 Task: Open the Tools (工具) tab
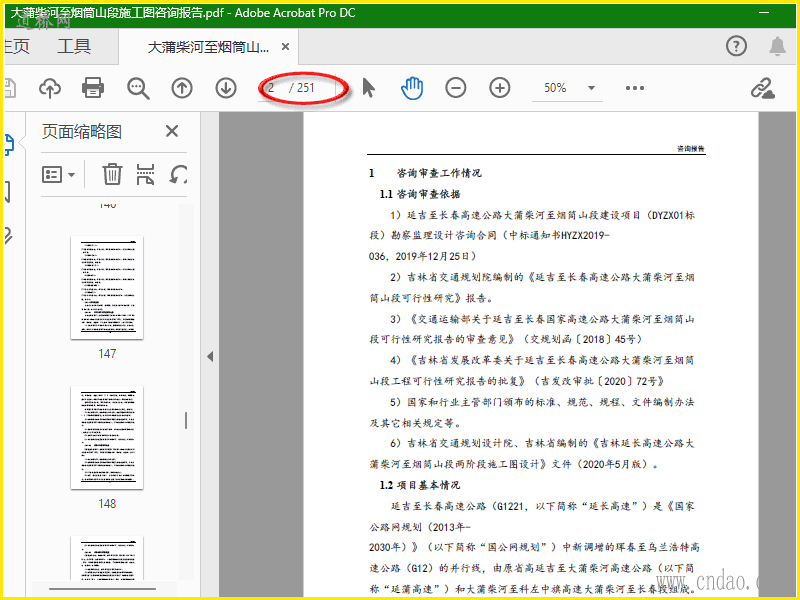(74, 46)
